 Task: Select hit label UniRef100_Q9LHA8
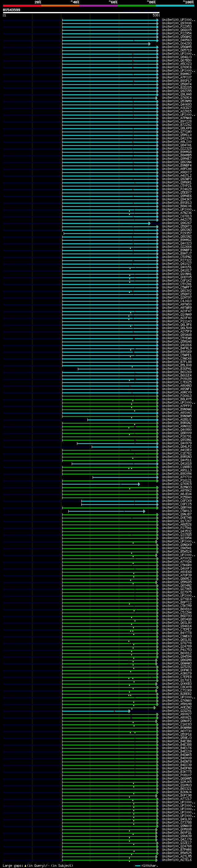177,94
